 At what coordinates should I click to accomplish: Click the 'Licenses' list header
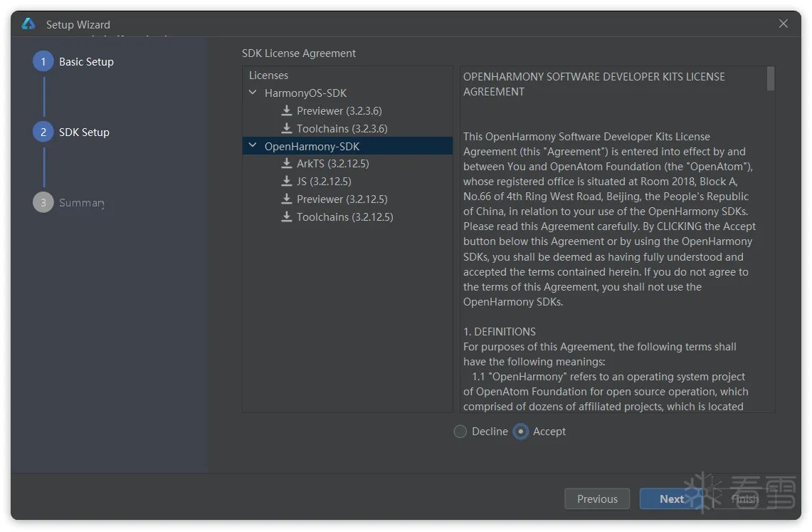268,75
